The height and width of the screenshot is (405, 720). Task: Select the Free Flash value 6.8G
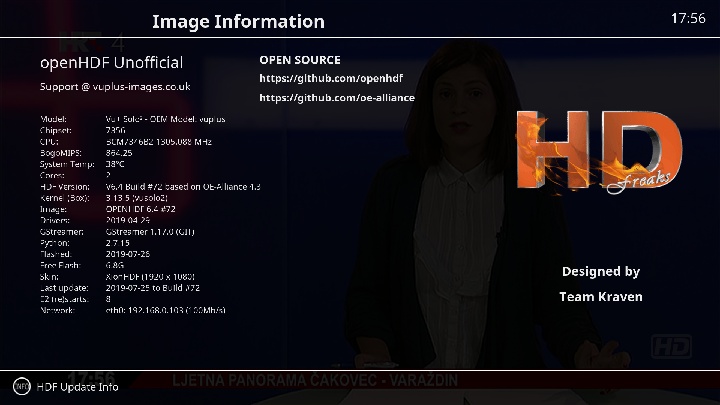pyautogui.click(x=114, y=265)
